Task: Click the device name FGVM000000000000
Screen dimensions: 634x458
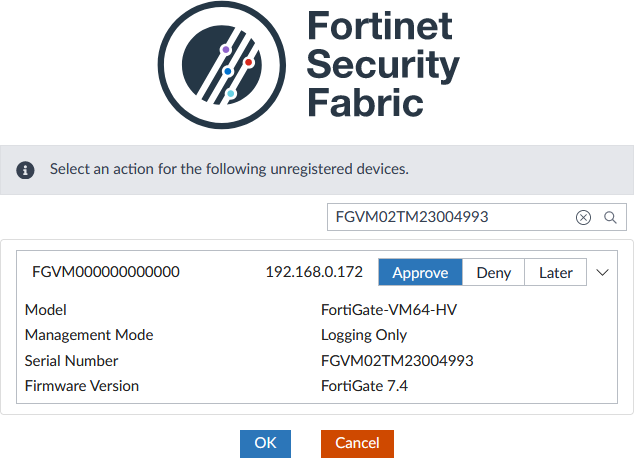Action: pyautogui.click(x=106, y=272)
